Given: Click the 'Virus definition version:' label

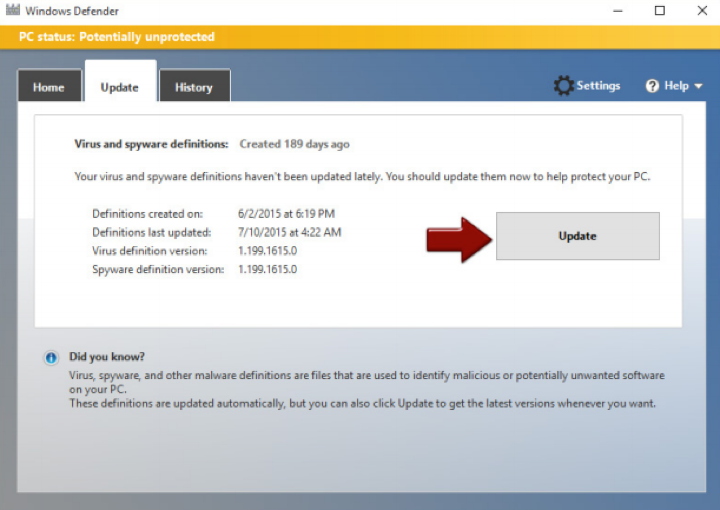Looking at the screenshot, I should point(150,251).
